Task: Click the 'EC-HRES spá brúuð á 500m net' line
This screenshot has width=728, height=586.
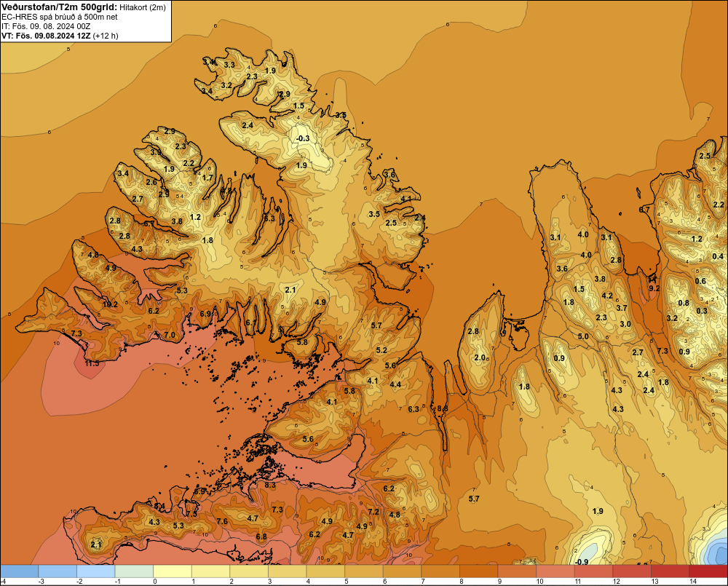Action: 60,17
